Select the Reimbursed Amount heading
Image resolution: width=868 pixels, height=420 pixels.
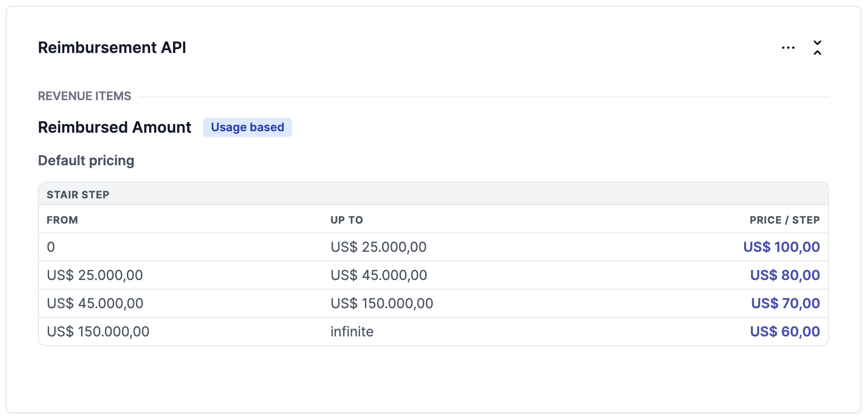(115, 127)
